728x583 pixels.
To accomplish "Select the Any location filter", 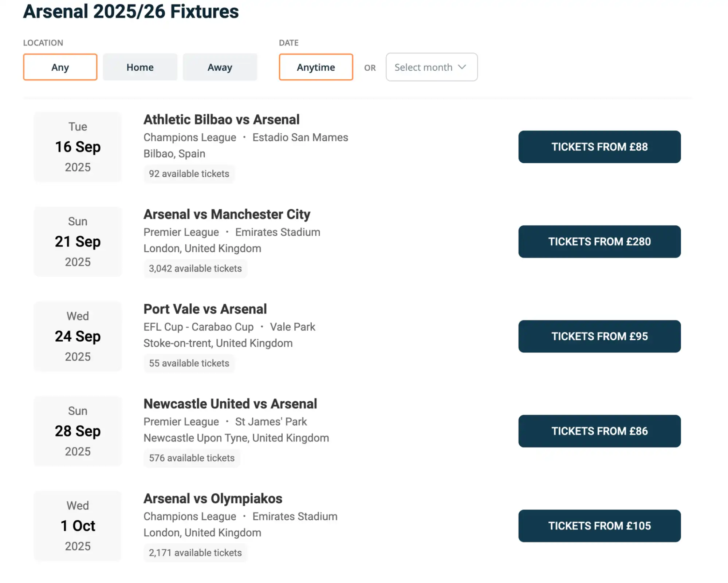I will (x=60, y=67).
